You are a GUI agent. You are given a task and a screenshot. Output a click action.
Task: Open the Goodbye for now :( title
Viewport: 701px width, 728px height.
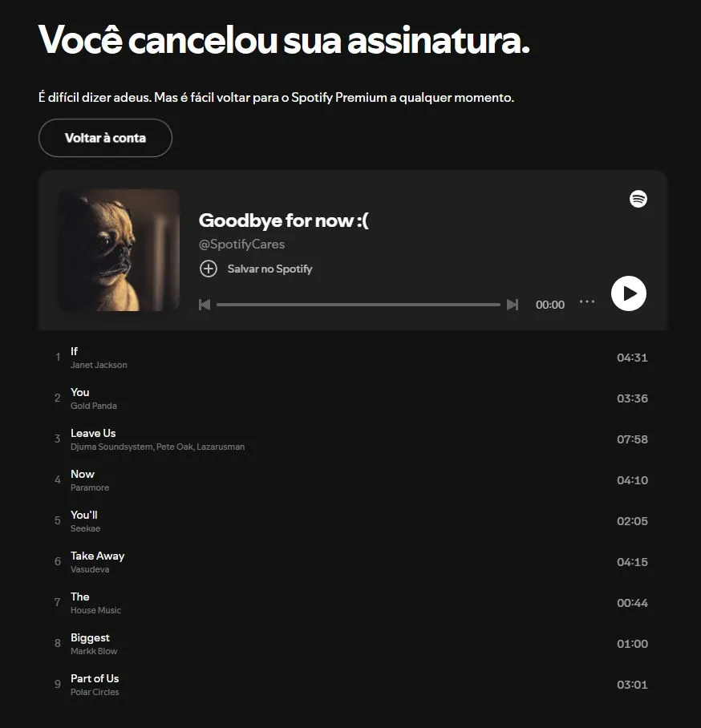(x=283, y=220)
